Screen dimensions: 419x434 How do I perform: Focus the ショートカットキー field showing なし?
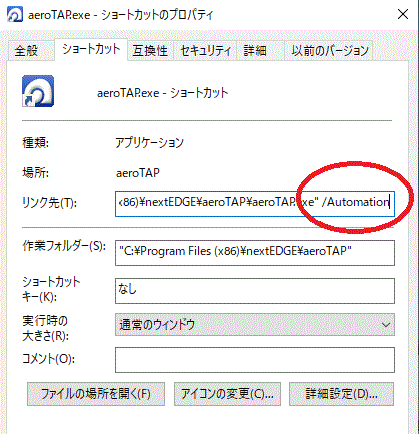[255, 291]
